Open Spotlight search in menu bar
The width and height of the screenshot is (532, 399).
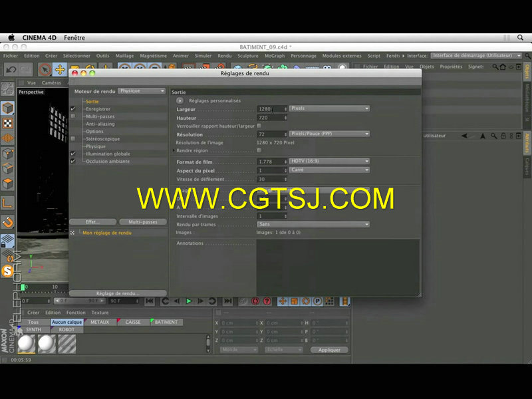pyautogui.click(x=520, y=37)
